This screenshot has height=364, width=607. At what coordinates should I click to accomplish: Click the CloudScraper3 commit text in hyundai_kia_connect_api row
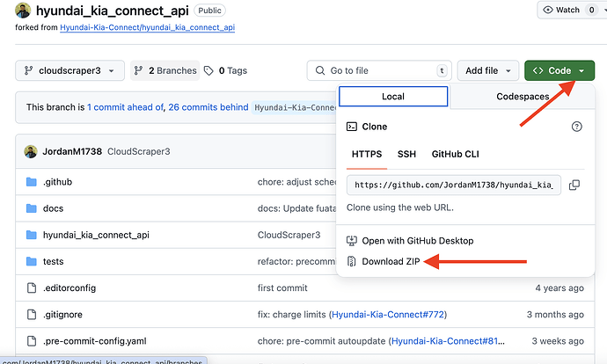tap(289, 235)
